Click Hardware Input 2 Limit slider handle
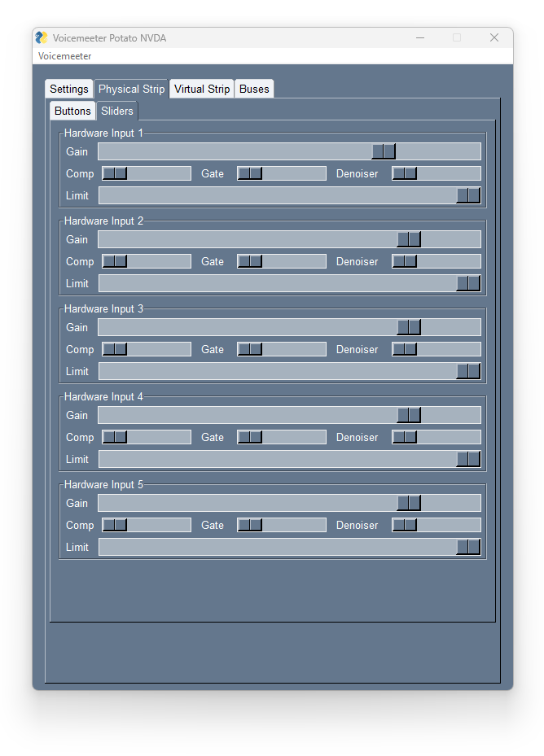The width and height of the screenshot is (544, 756). 468,283
